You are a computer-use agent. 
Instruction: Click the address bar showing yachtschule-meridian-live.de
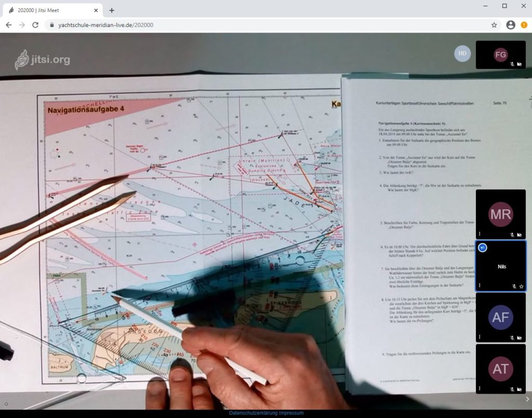pyautogui.click(x=260, y=25)
